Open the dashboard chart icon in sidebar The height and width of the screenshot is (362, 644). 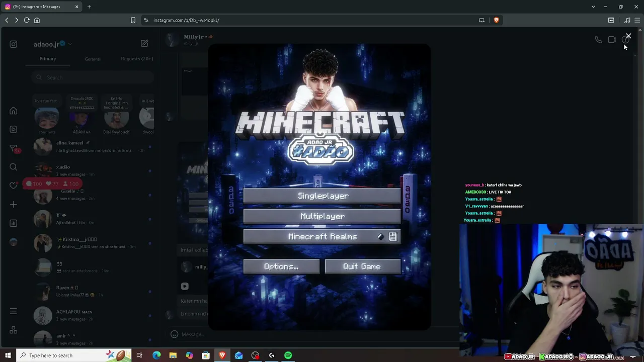(14, 223)
